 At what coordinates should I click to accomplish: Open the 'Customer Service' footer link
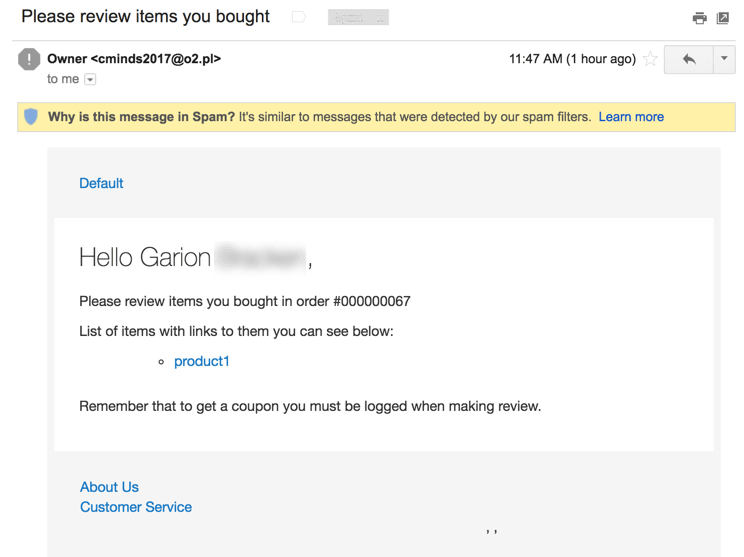(x=136, y=507)
